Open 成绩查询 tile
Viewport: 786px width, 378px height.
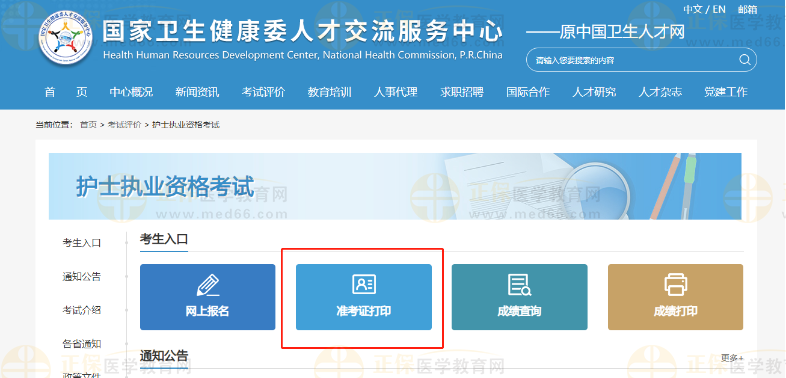point(519,297)
